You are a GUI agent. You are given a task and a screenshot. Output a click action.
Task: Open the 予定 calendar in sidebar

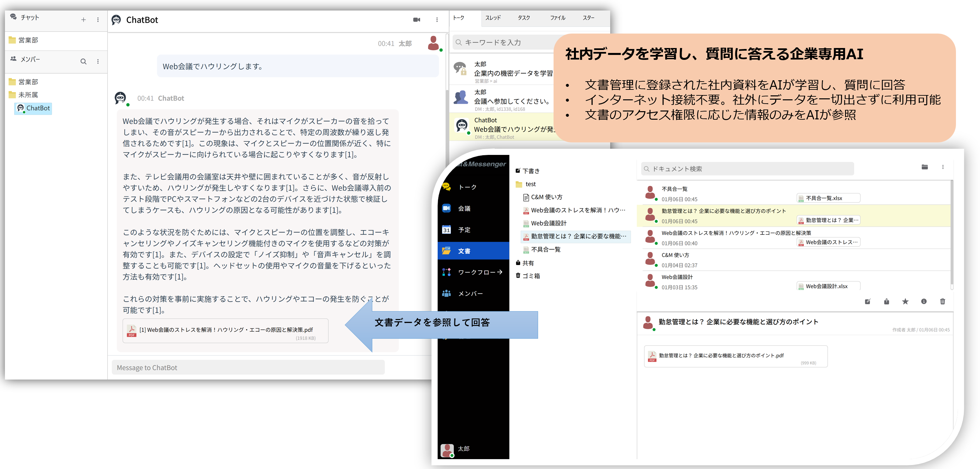pos(464,230)
